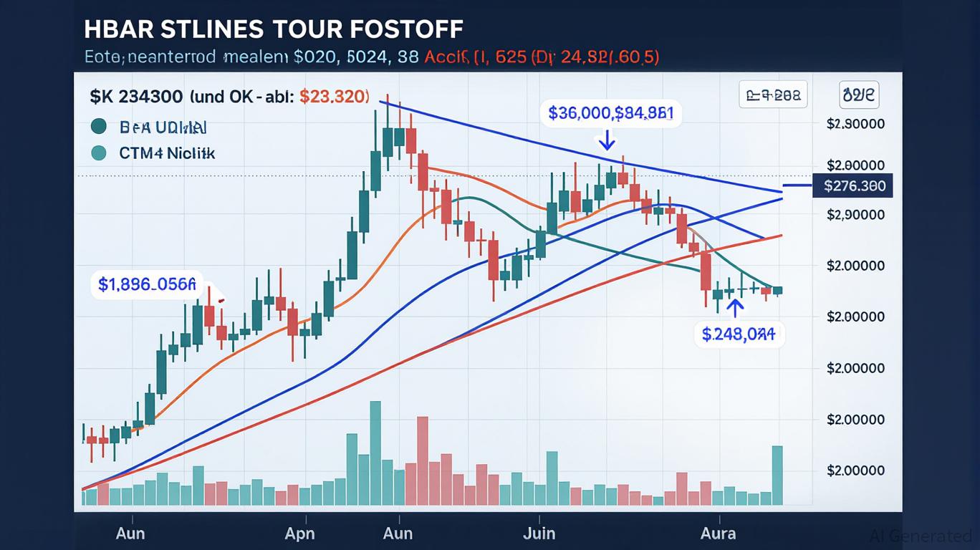Click the down arrow under the $36,000 label

click(x=607, y=140)
